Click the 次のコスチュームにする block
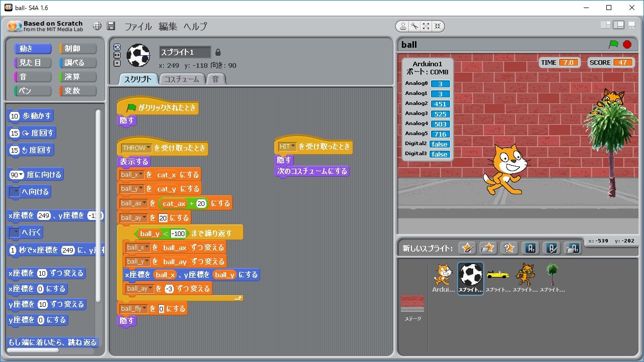The height and width of the screenshot is (362, 644). pos(312,171)
